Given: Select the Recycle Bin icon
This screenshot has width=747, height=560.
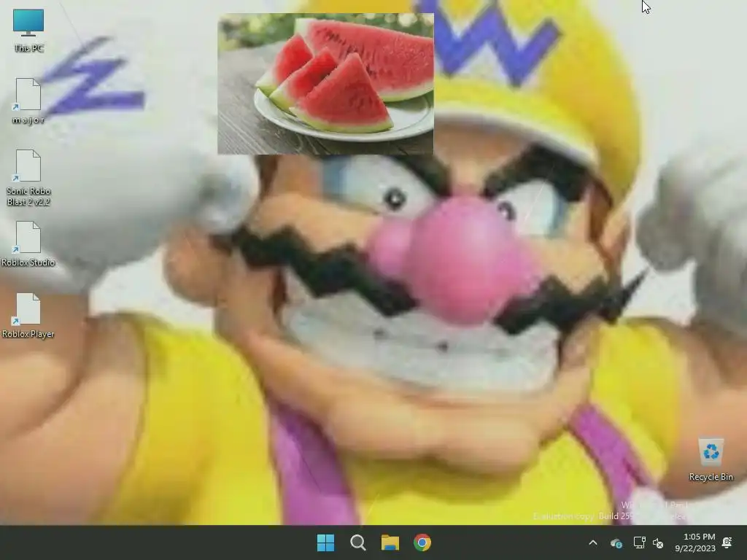Looking at the screenshot, I should point(711,459).
